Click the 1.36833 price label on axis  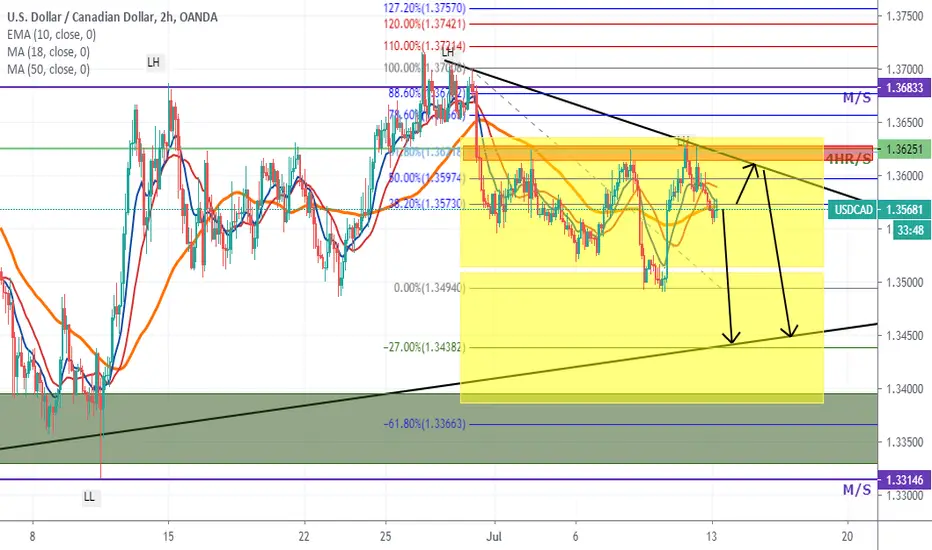coord(904,88)
